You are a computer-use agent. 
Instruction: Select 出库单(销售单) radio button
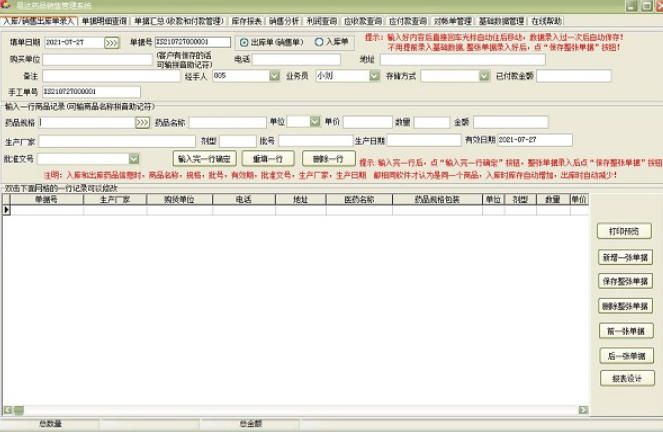(x=244, y=42)
